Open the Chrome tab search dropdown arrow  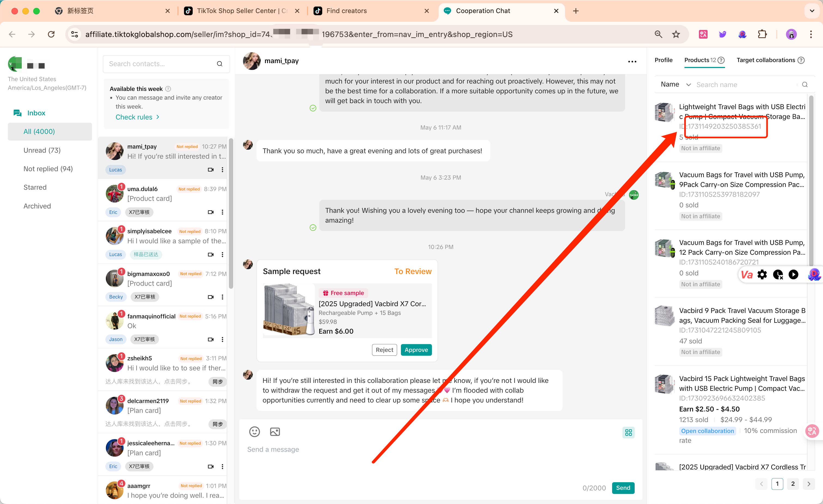812,11
